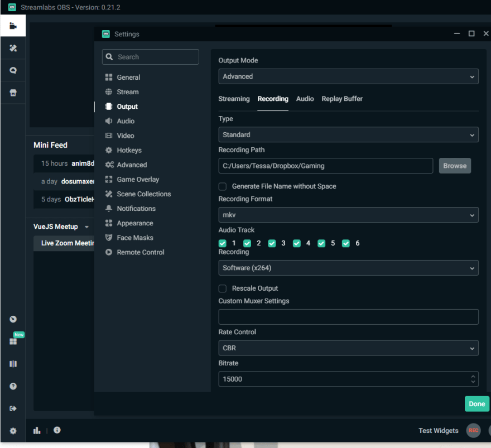Open the chat bubble icon in left sidebar
This screenshot has width=491, height=448.
pos(13,70)
